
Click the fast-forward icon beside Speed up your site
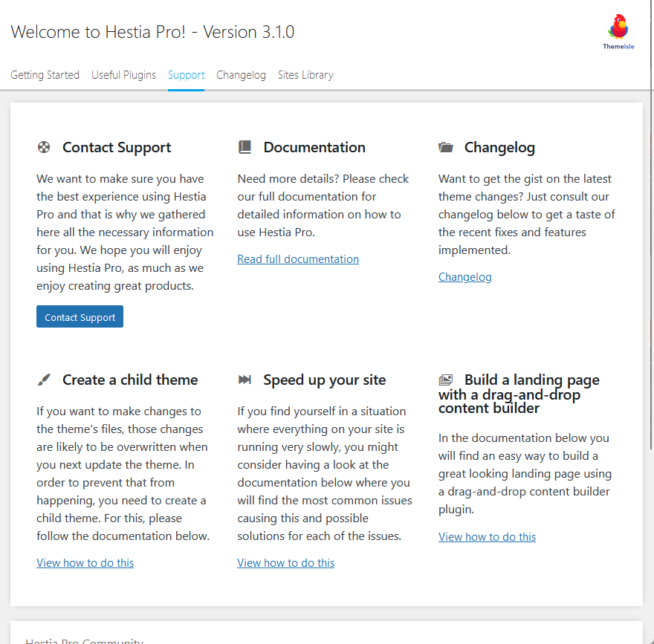click(x=245, y=380)
